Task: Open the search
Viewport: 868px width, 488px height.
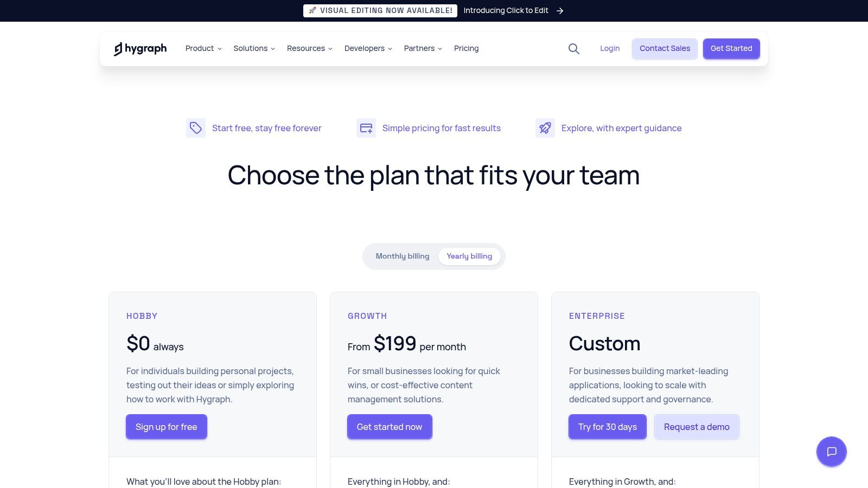Action: 573,49
